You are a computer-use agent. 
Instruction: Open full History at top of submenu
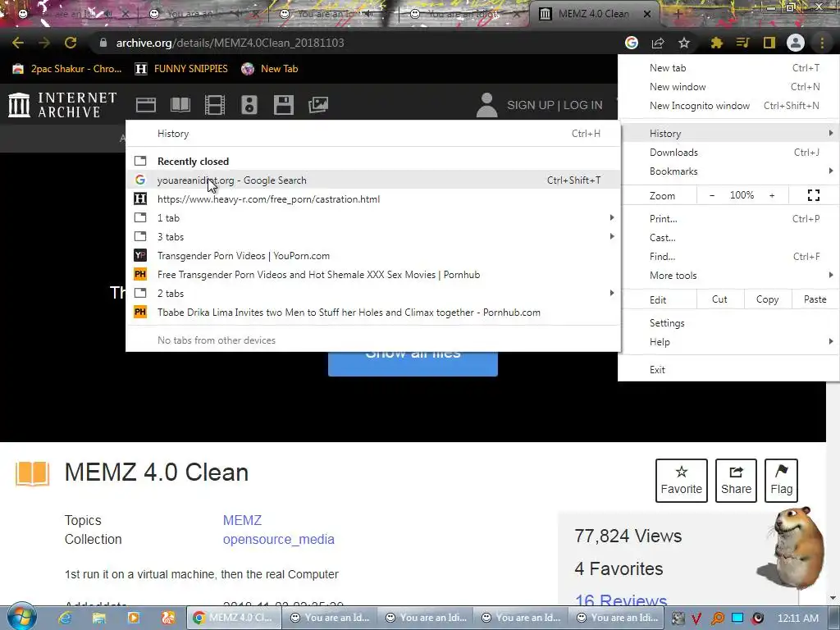pyautogui.click(x=373, y=134)
